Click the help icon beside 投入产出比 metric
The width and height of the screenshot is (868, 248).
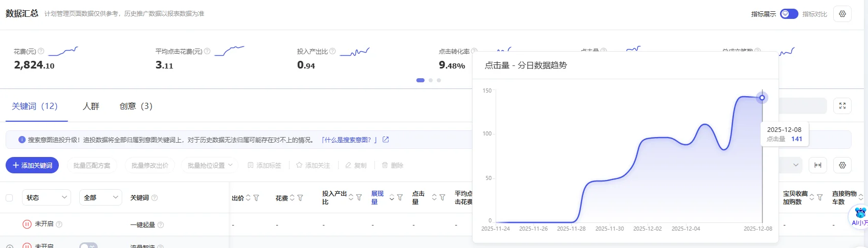(332, 51)
